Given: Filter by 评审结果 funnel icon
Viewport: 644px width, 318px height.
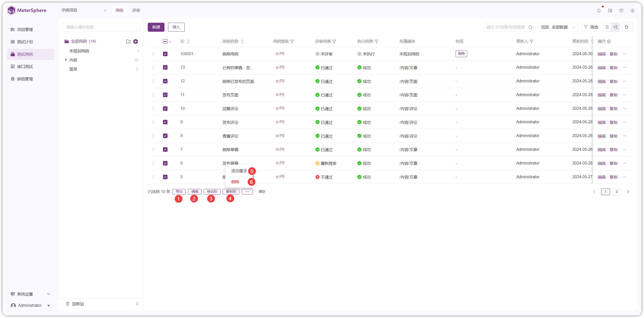Looking at the screenshot, I should click(334, 41).
